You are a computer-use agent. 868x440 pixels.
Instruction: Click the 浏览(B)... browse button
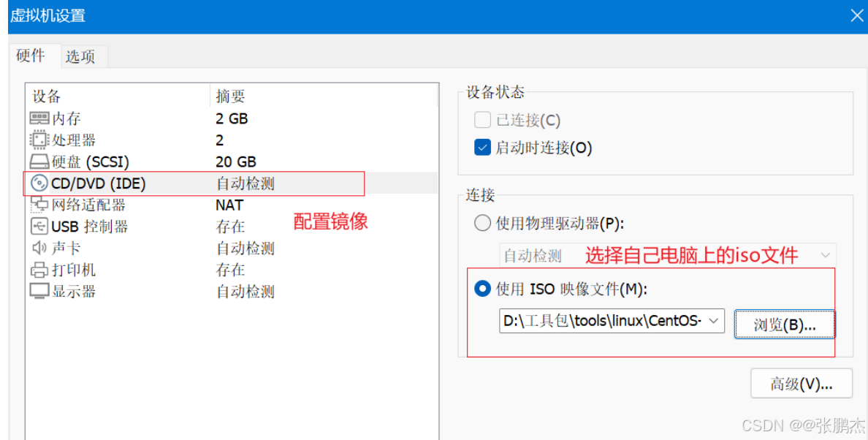[785, 325]
